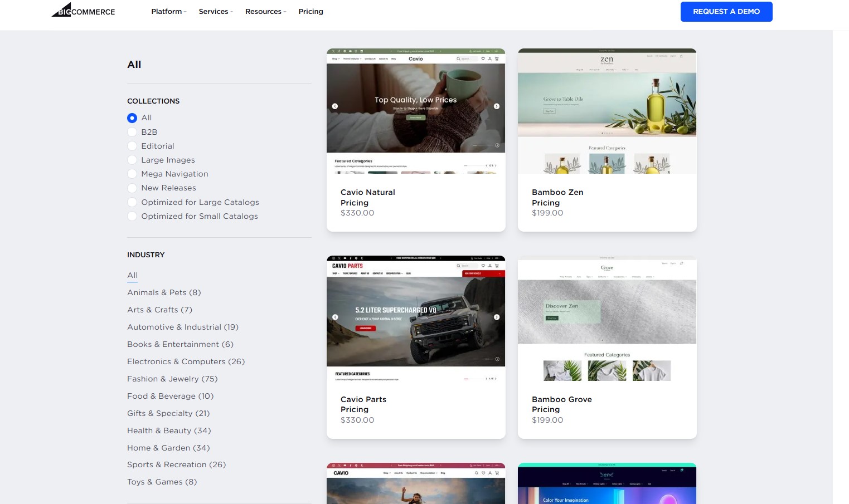Screen dimensions: 849x504
Task: Browse Fashion & Jewelry themes
Action: 172,379
